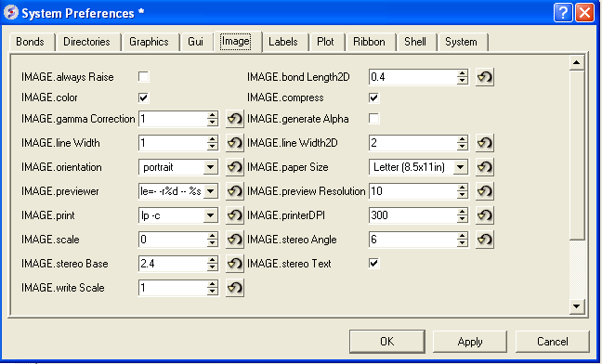Reset IMAGE.write Scale to default

(235, 288)
